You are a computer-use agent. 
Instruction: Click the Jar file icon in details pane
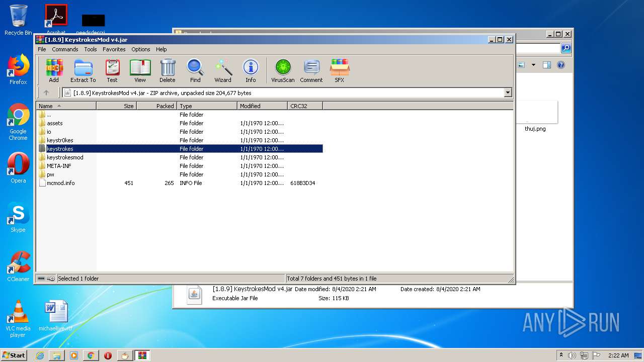194,295
